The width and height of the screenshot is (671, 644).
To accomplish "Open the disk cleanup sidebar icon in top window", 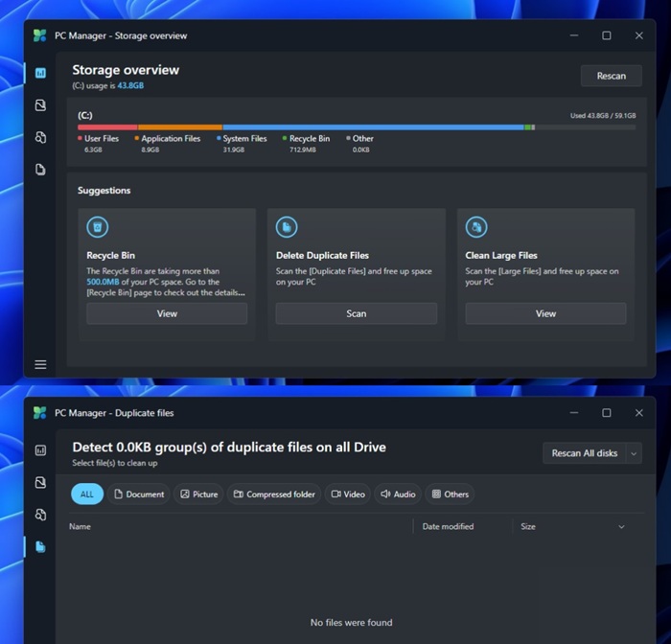I will [40, 105].
